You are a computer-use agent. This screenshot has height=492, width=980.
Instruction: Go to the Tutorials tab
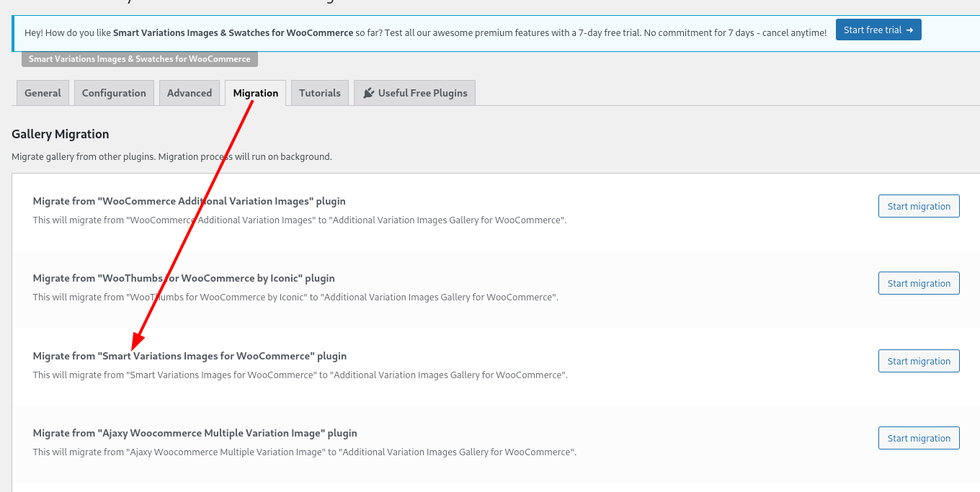click(320, 93)
